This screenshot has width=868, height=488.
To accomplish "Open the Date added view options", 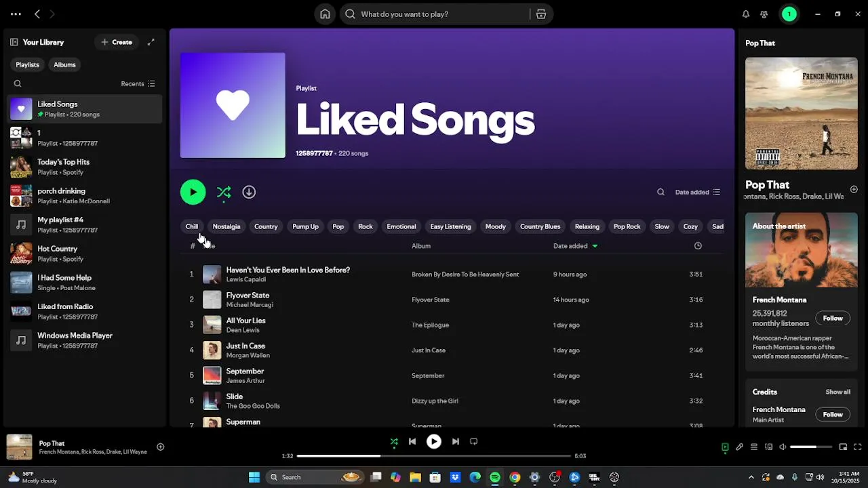I will [698, 192].
